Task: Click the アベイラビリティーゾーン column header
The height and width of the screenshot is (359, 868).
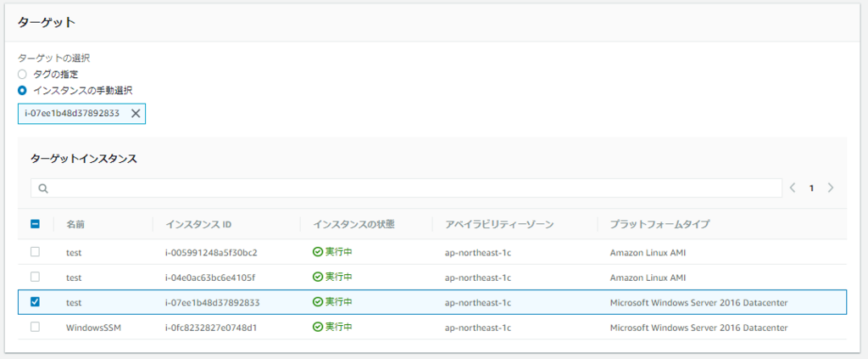Action: click(499, 224)
